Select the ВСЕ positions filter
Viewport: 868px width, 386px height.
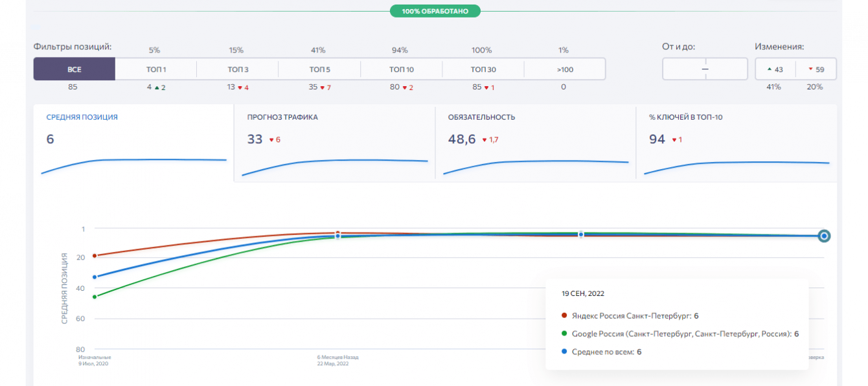tap(74, 69)
